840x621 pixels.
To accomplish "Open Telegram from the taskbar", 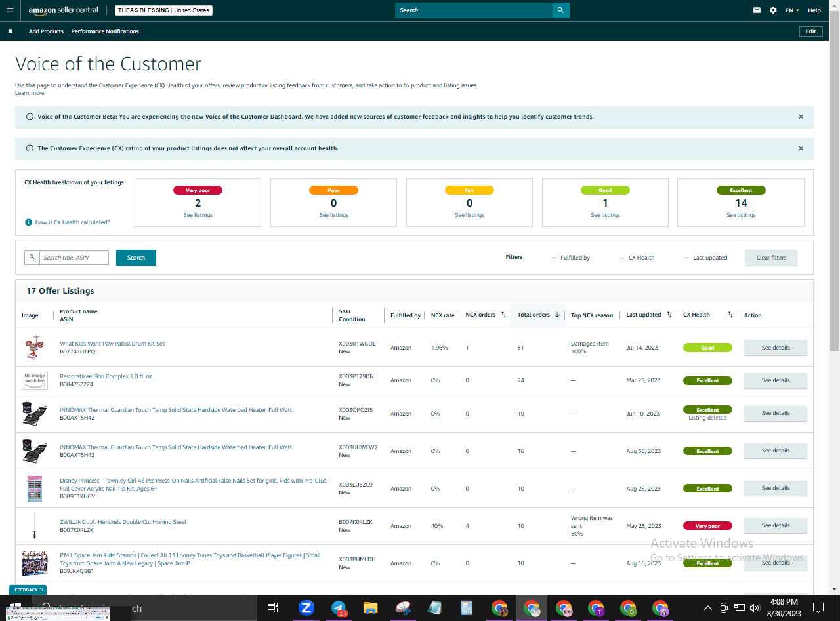I will click(339, 608).
